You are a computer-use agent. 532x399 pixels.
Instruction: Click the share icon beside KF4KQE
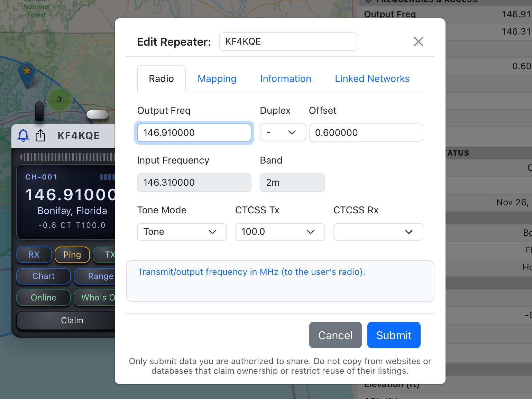coord(40,135)
